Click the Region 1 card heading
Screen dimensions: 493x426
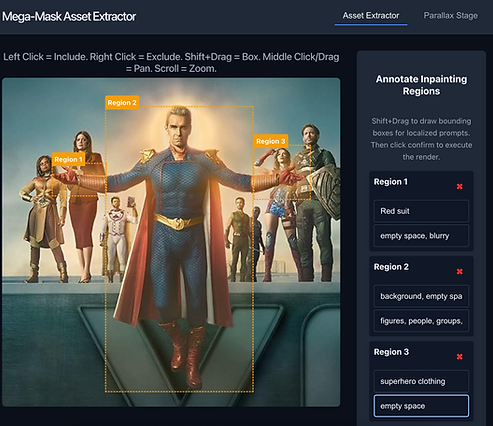coord(390,182)
